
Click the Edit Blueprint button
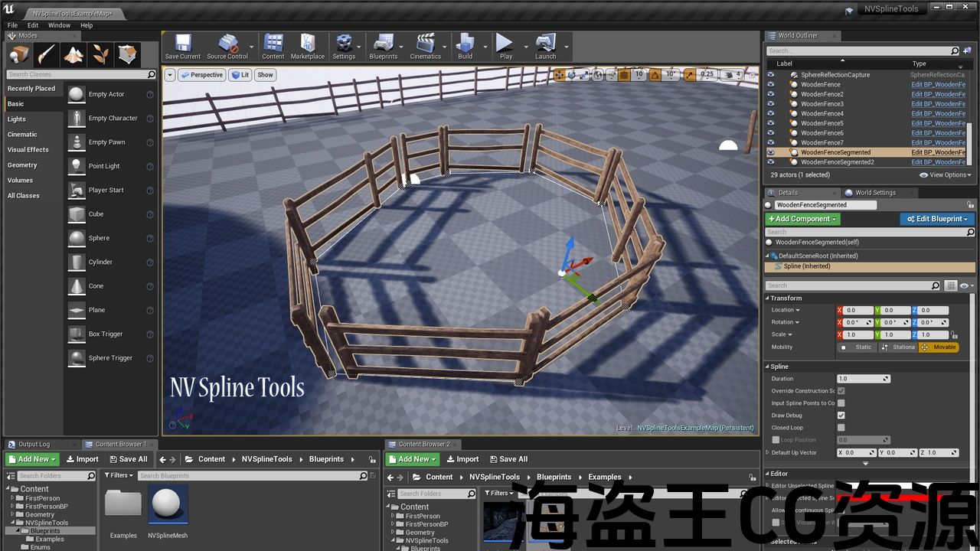937,219
